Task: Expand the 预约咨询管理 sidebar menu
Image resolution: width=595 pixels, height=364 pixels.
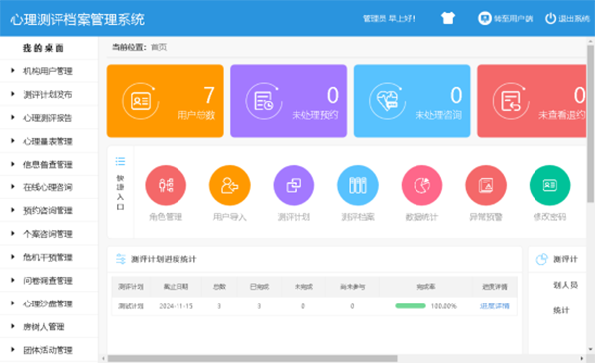Action: click(49, 210)
